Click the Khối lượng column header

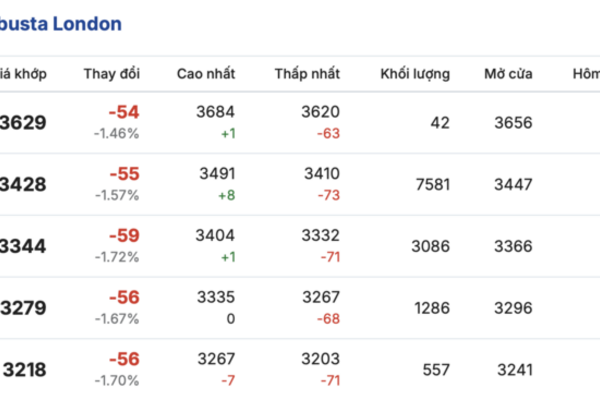(415, 74)
